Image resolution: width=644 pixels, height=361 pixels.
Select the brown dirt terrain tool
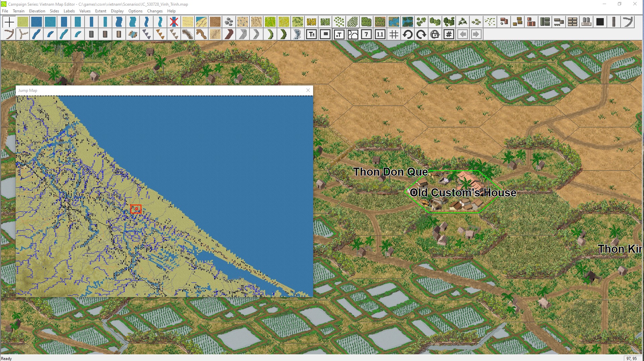215,22
